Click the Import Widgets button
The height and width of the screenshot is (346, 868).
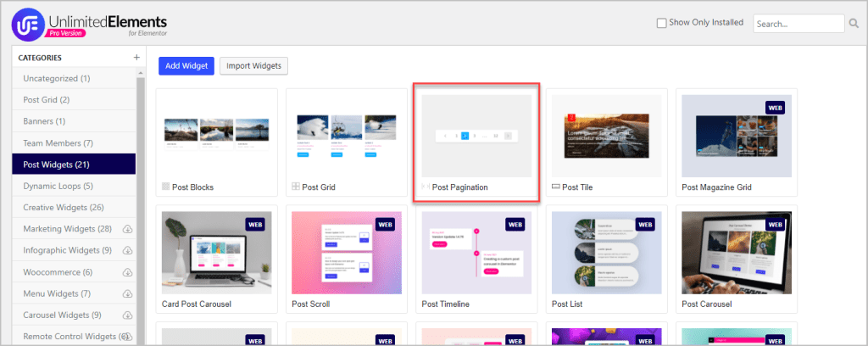click(x=253, y=65)
